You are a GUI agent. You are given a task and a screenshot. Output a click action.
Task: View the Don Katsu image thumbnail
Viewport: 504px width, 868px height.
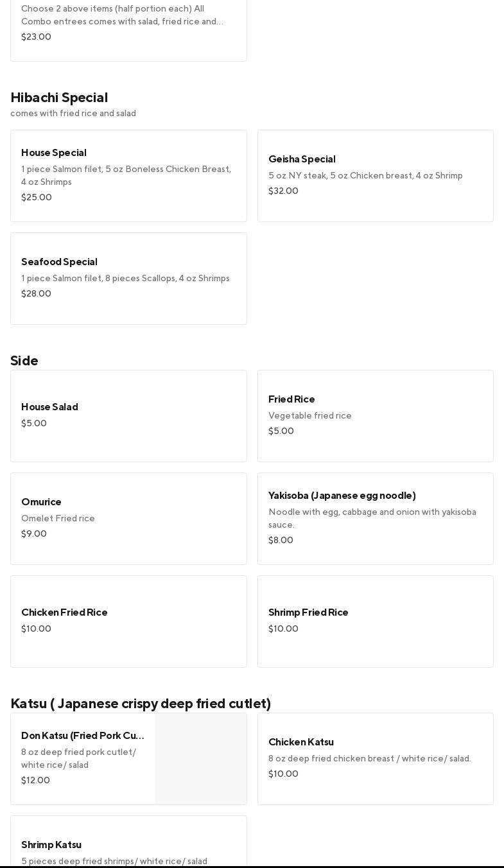point(201,759)
